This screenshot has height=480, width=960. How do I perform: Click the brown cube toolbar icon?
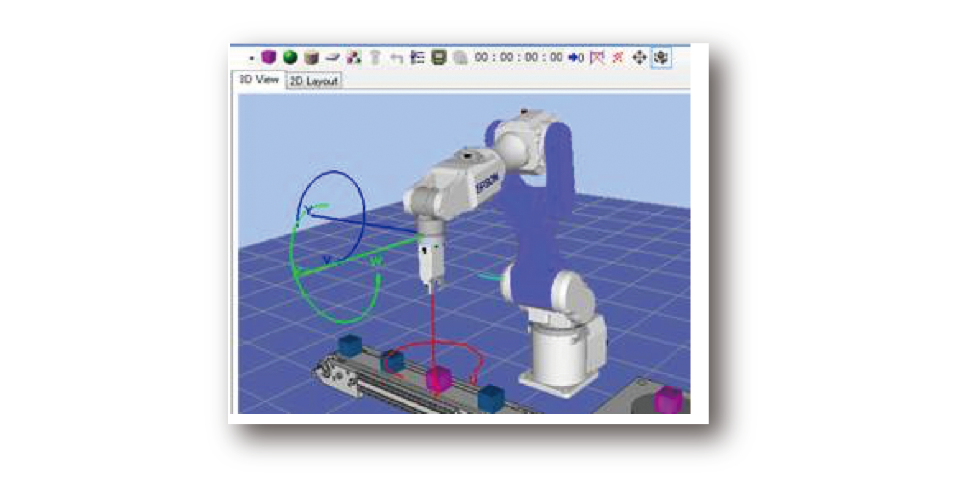(x=311, y=58)
